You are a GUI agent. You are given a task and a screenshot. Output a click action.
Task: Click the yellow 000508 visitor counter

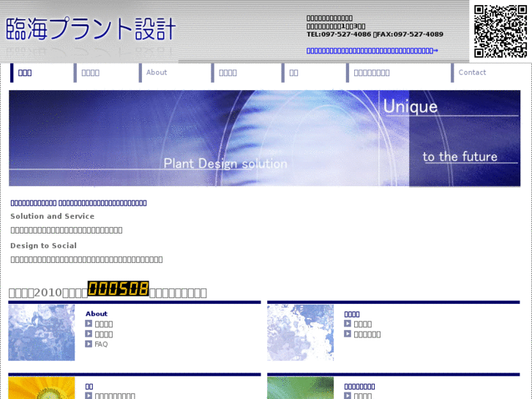click(118, 288)
